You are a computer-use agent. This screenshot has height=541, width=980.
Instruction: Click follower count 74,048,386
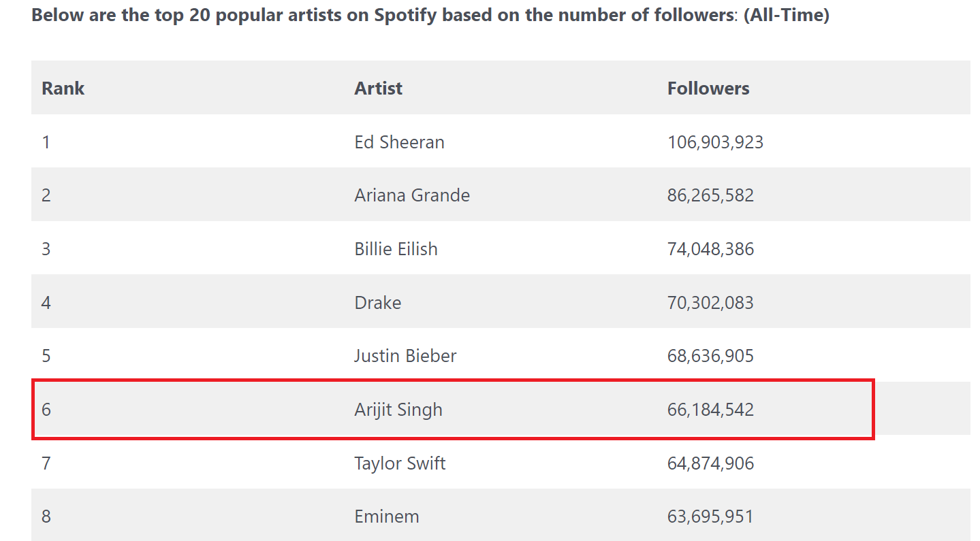710,249
